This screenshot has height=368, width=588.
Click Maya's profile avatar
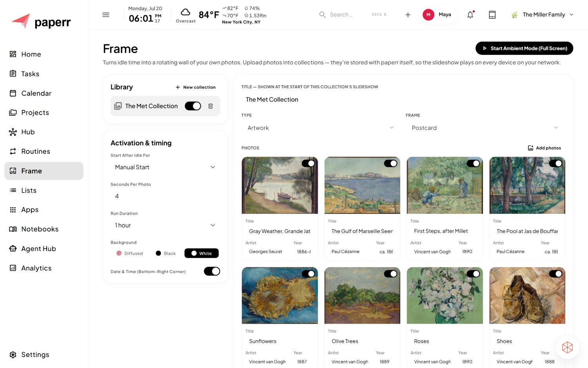coord(428,15)
